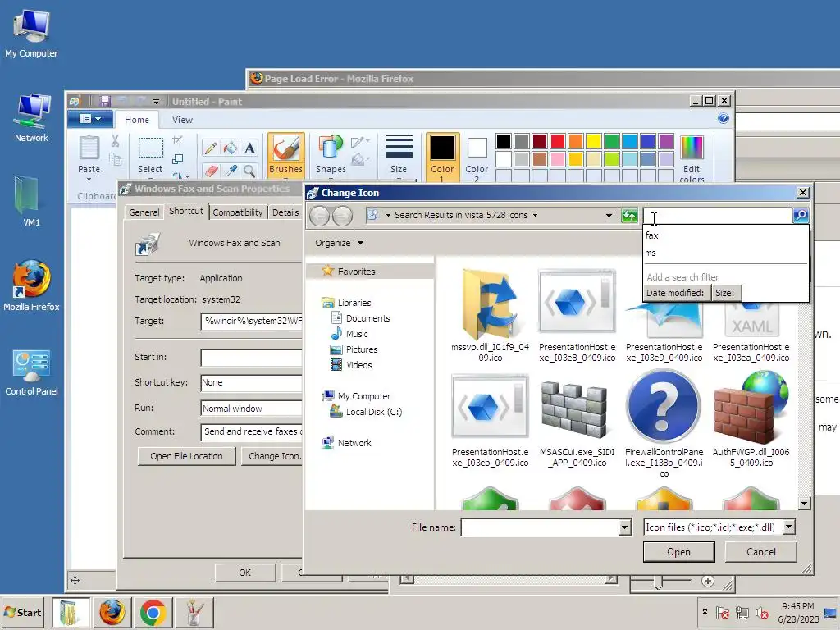This screenshot has height=630, width=840.
Task: Switch to the View tab in Paint
Action: [182, 120]
